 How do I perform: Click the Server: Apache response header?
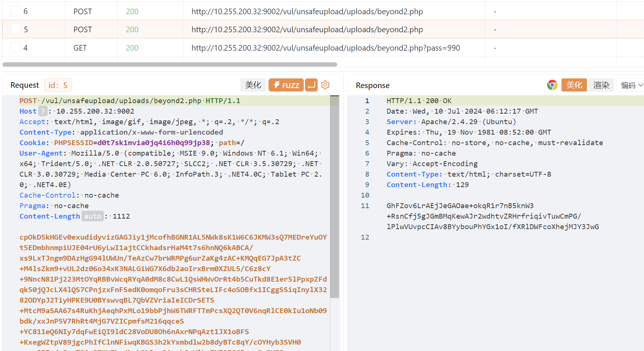[x=451, y=121]
